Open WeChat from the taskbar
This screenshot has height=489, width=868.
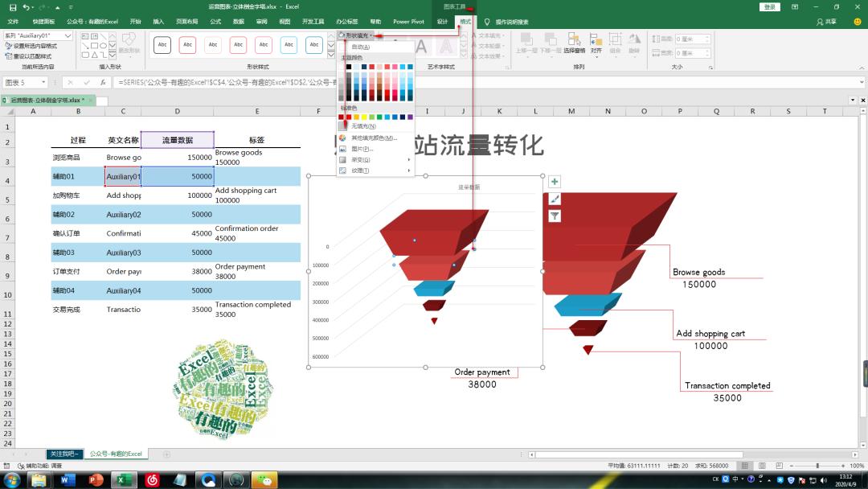[263, 480]
